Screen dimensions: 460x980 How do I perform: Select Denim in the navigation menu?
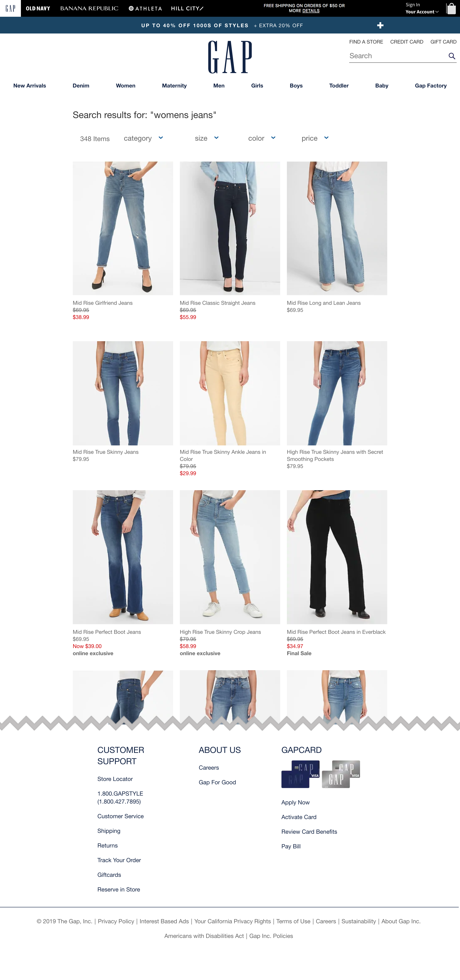click(x=81, y=86)
